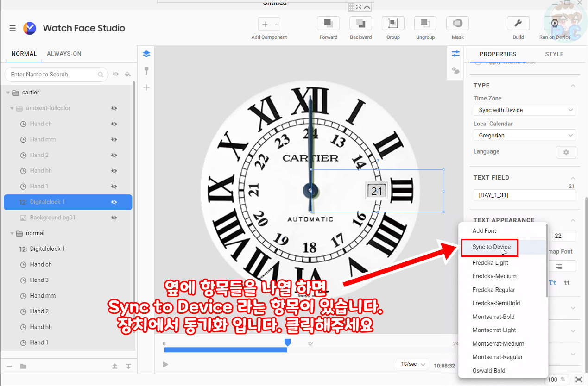The width and height of the screenshot is (588, 386).
Task: Toggle the hidden layers filter icon
Action: [x=115, y=74]
